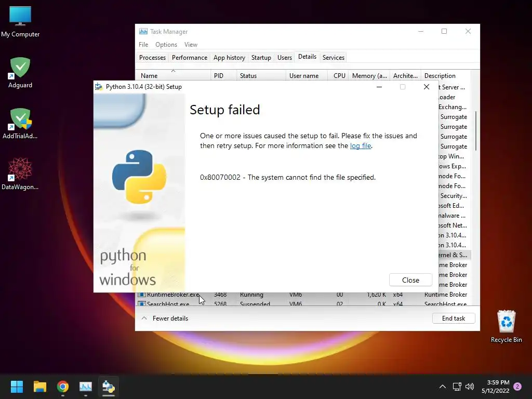
Task: Switch to the Startup tab
Action: [x=261, y=57]
